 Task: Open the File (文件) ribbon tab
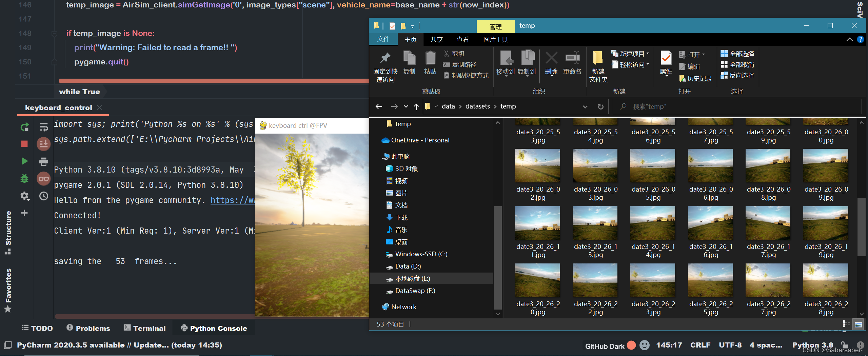tap(383, 39)
